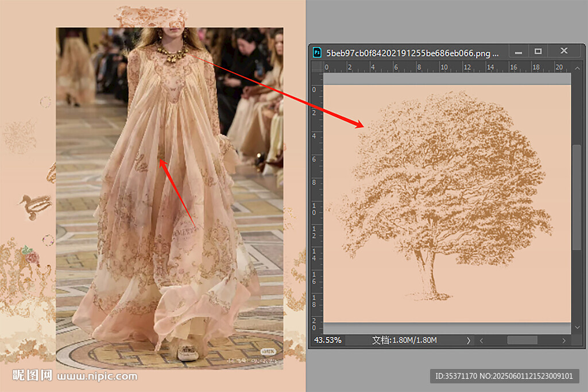The width and height of the screenshot is (588, 392).
Task: Minimize the 5beb97cb0f84 PNG document window
Action: [518, 52]
